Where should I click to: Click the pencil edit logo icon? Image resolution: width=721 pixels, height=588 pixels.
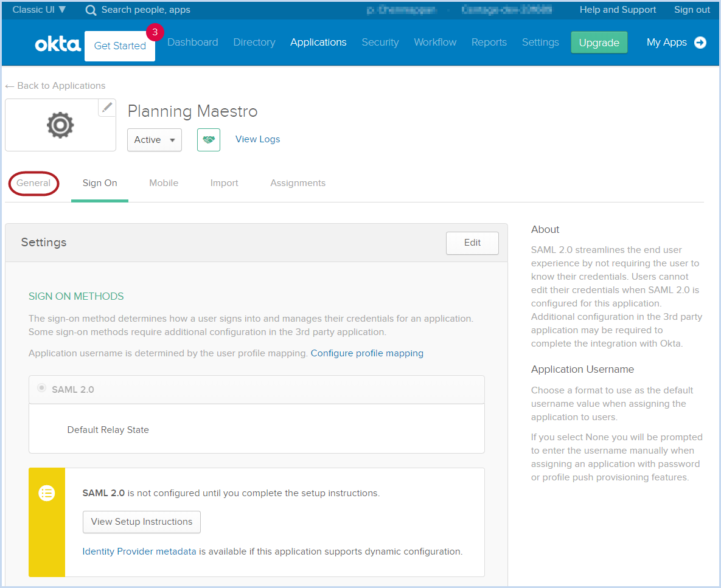107,108
